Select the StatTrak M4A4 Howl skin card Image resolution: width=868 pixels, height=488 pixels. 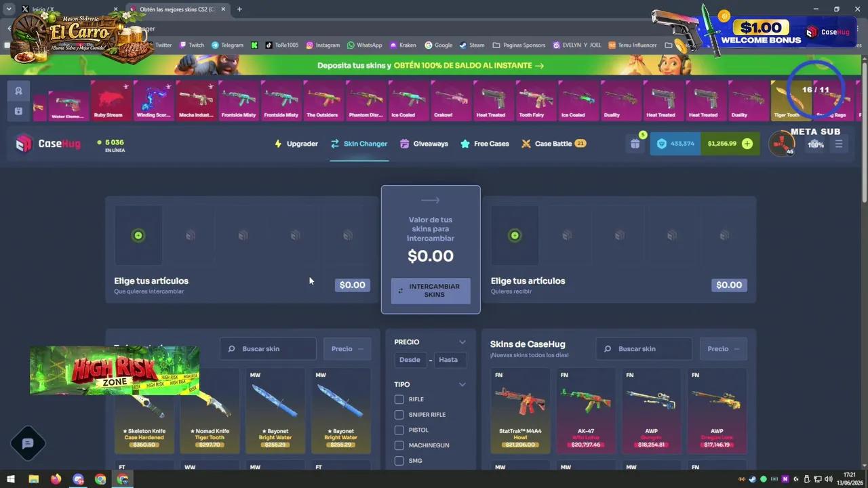(521, 411)
